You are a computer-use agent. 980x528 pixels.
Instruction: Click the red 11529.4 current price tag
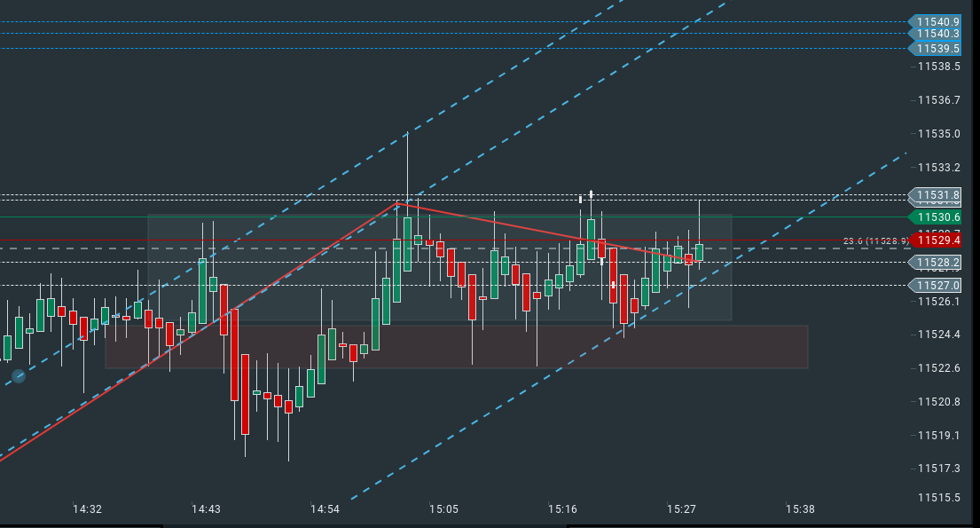(x=935, y=240)
